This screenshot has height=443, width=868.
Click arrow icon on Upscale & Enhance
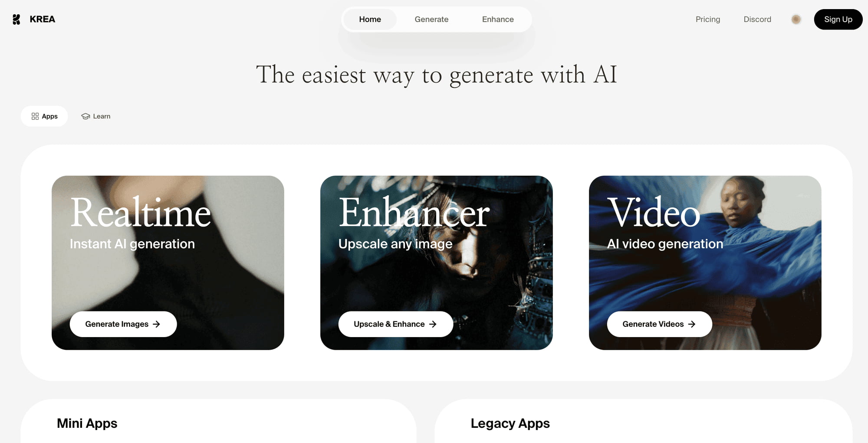[x=433, y=324]
